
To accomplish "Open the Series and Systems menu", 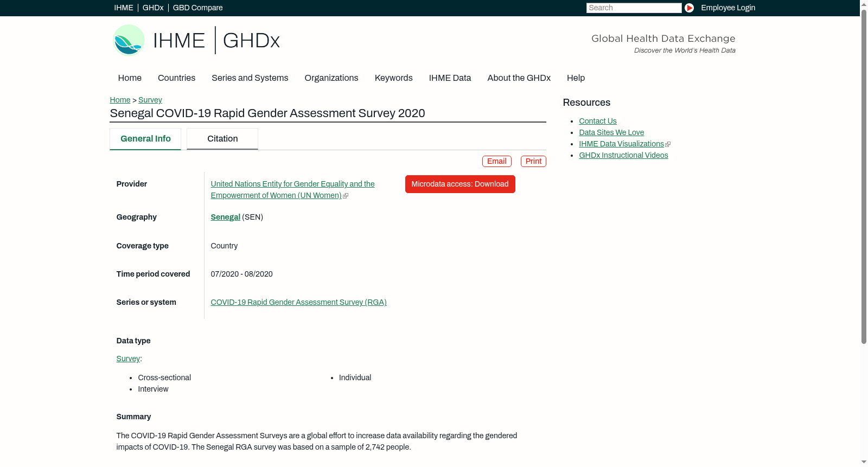I will click(250, 78).
